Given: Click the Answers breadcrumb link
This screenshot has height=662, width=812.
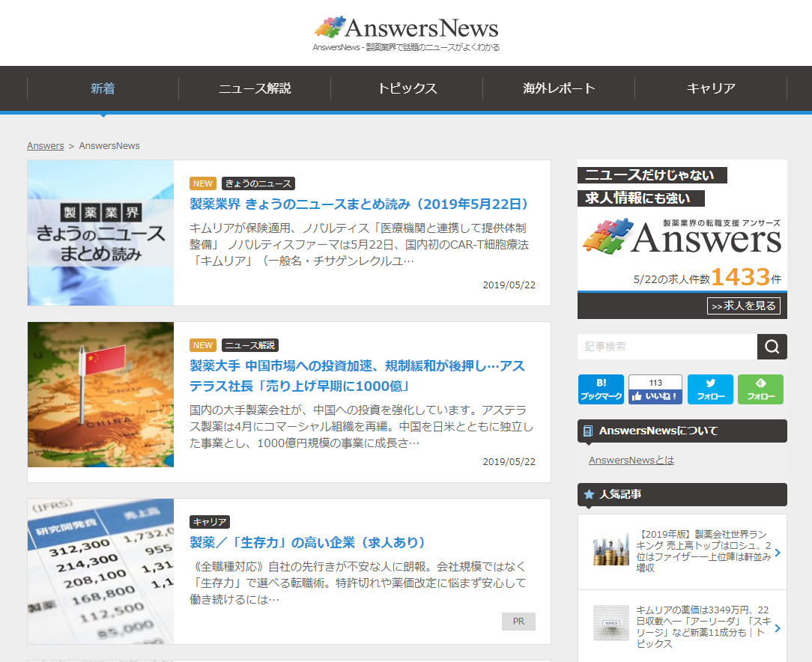Looking at the screenshot, I should pyautogui.click(x=45, y=145).
